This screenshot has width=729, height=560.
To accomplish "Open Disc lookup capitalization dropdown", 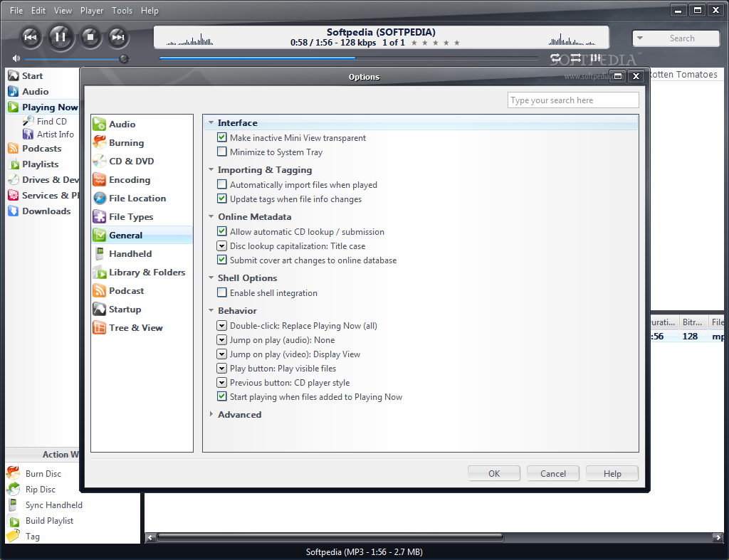I will tap(222, 245).
